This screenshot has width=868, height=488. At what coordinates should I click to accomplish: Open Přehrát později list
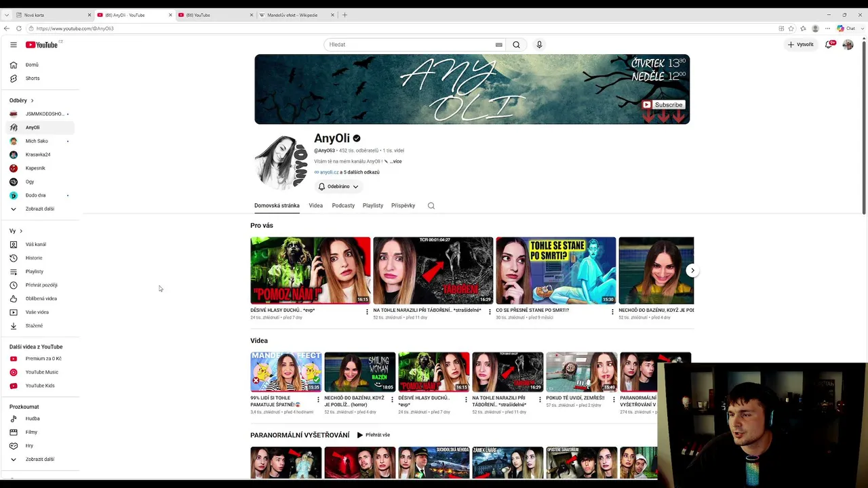(40, 285)
